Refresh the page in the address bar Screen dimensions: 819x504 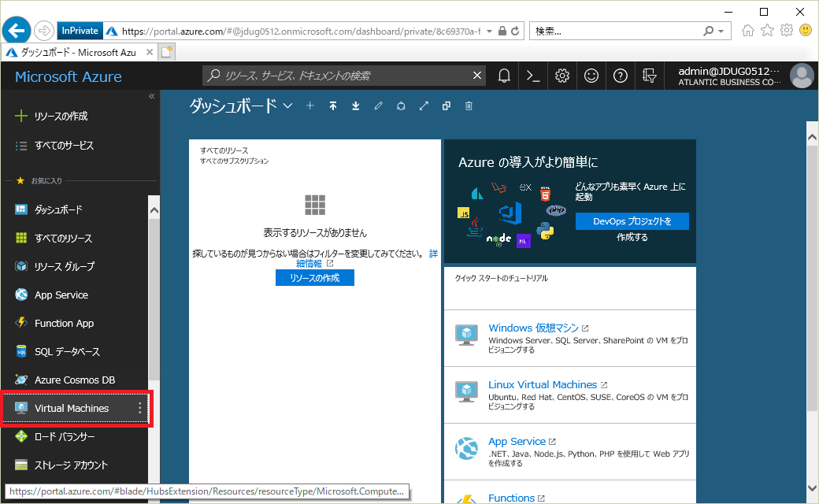[515, 31]
